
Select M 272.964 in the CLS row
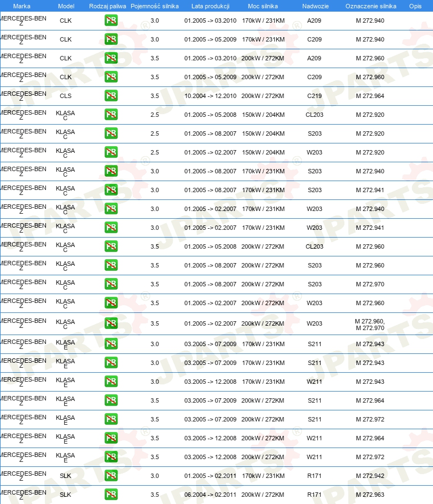click(x=370, y=96)
